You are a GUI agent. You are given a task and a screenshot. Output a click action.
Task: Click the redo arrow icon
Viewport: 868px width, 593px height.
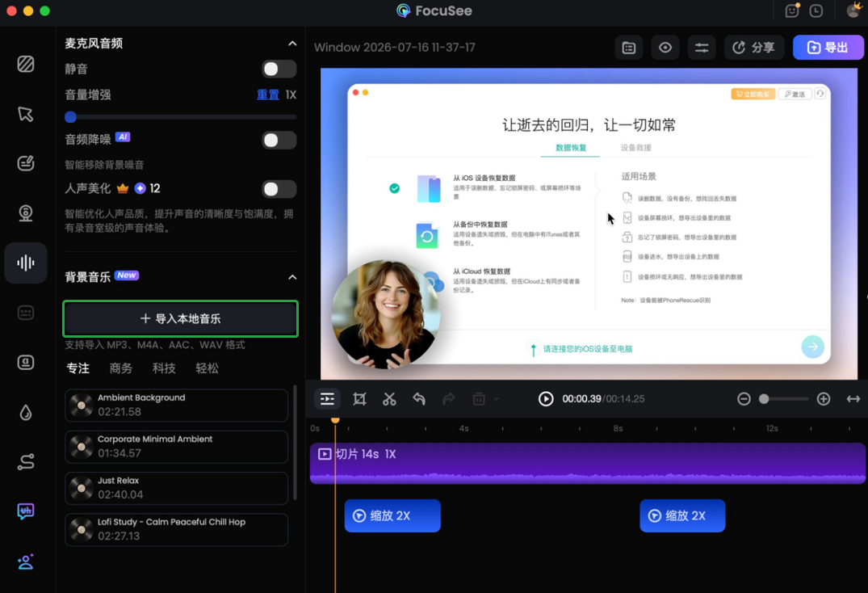[449, 398]
